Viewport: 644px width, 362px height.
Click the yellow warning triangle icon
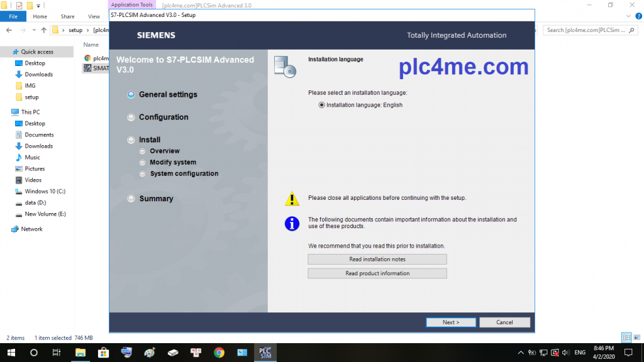(292, 199)
